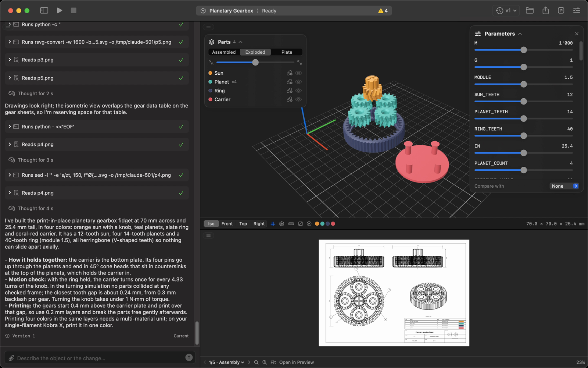Click the stop button in toolbar
The image size is (588, 368).
pos(73,11)
